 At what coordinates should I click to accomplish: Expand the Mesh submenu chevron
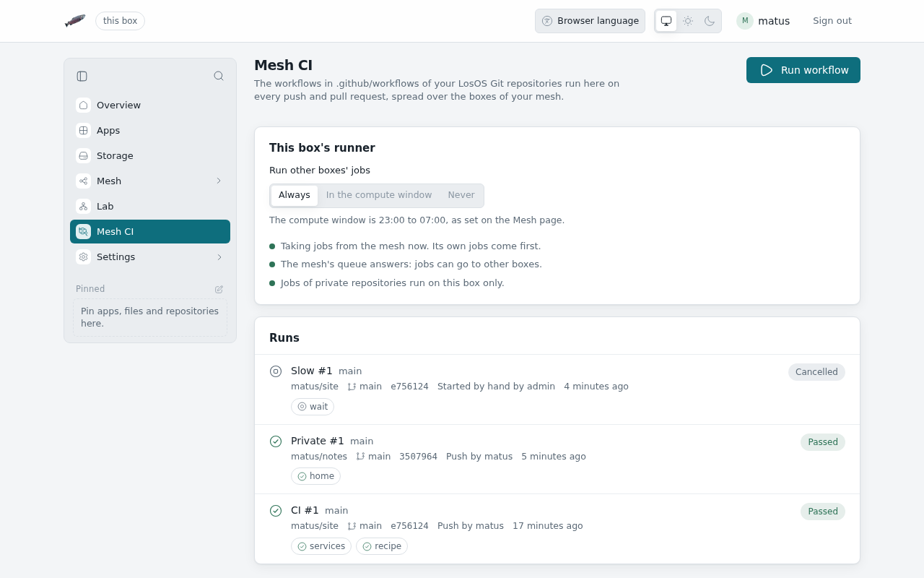coord(219,181)
